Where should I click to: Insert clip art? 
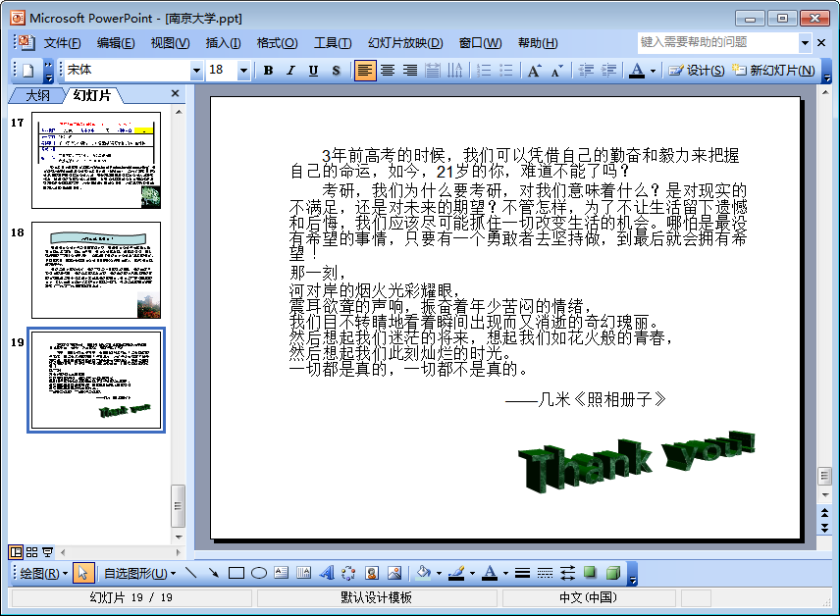click(372, 573)
